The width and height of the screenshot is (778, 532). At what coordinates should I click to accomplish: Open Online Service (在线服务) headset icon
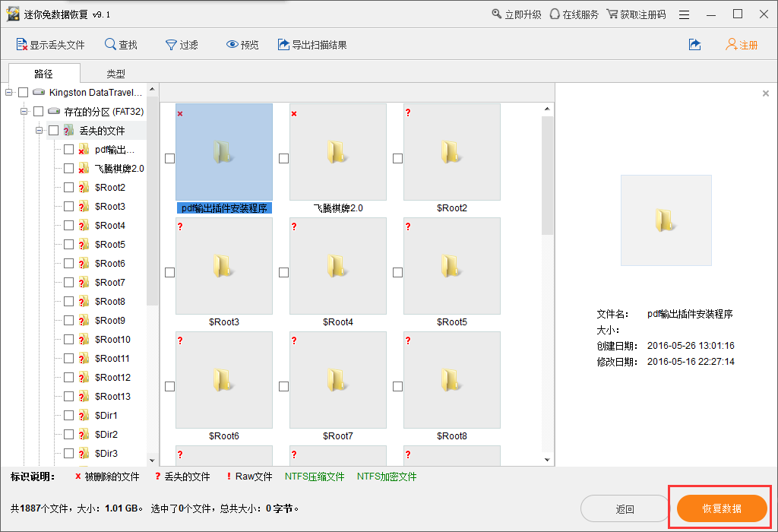[x=555, y=14]
